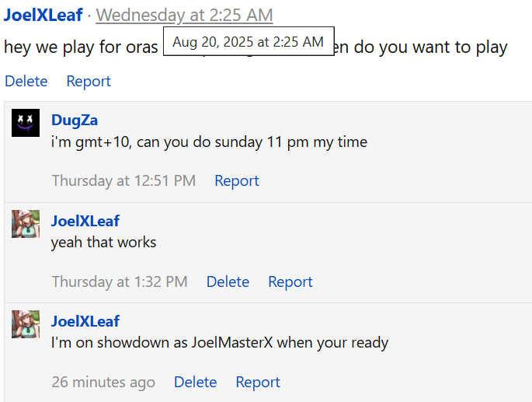532x402 pixels.
Task: Click the Aug 20, 2025 date tooltip
Action: point(249,41)
